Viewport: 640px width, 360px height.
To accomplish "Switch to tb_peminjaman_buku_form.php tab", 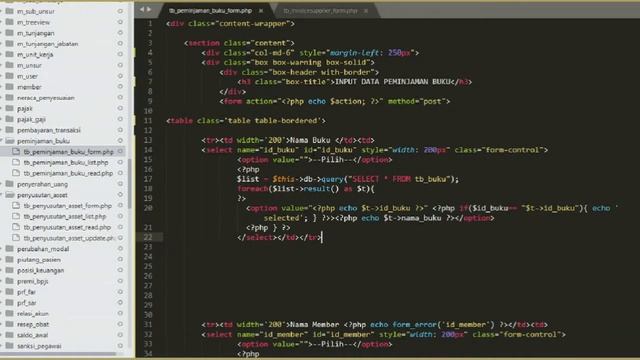I will pyautogui.click(x=210, y=11).
